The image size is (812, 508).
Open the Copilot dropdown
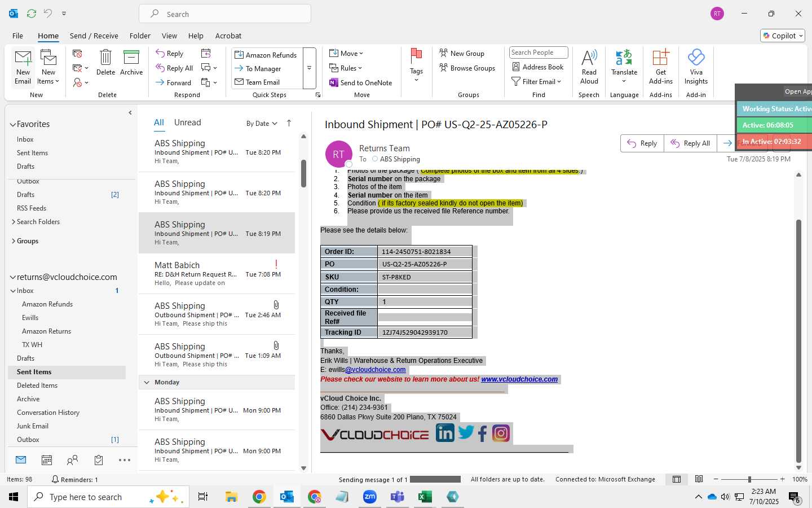tap(783, 36)
